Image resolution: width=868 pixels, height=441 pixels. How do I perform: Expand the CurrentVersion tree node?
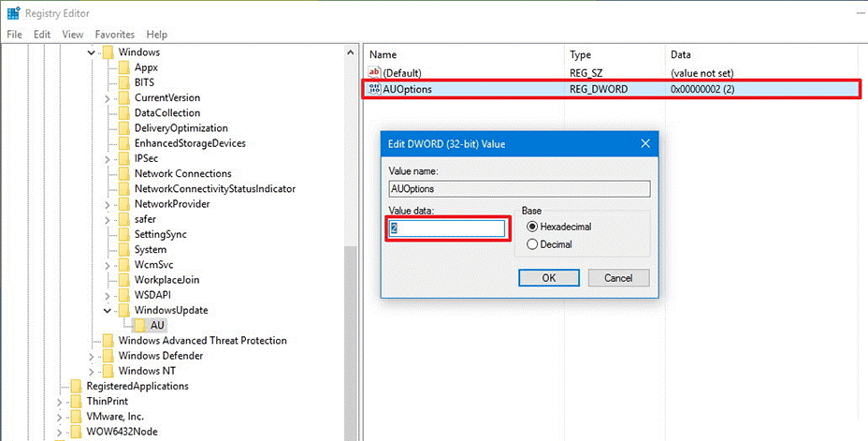click(x=108, y=98)
